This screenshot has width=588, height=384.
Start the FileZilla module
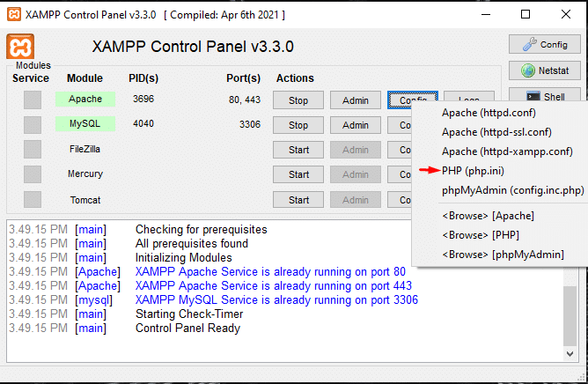pyautogui.click(x=298, y=150)
